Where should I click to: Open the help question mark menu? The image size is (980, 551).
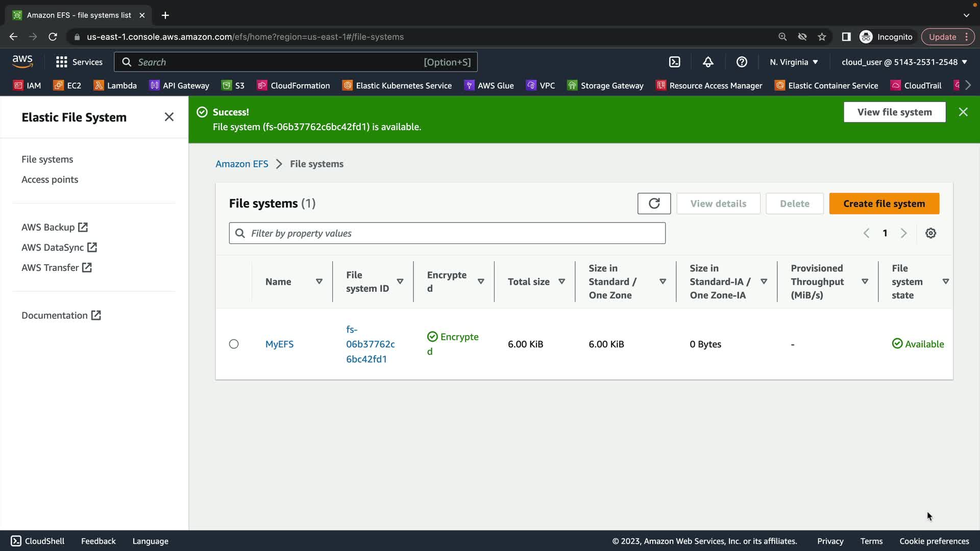point(742,62)
